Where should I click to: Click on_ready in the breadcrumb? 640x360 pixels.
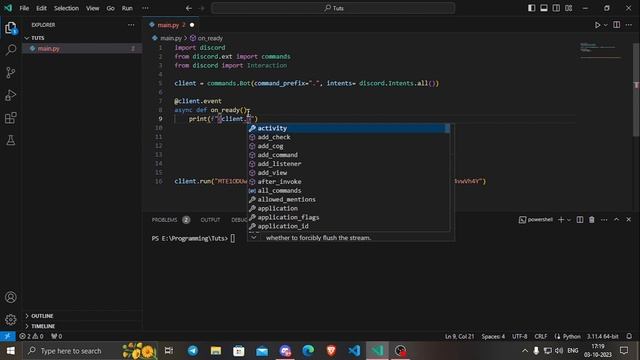click(210, 38)
